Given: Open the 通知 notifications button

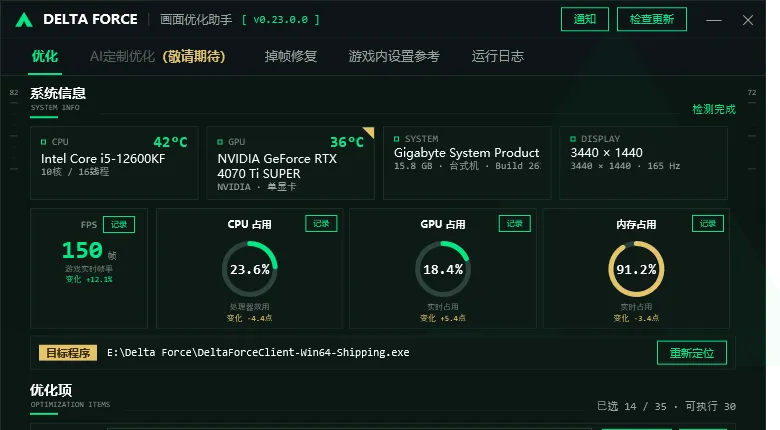Looking at the screenshot, I should coord(585,19).
